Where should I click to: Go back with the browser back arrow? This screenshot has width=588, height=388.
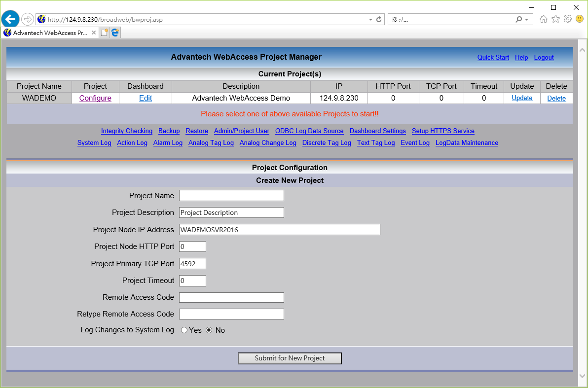[10, 19]
